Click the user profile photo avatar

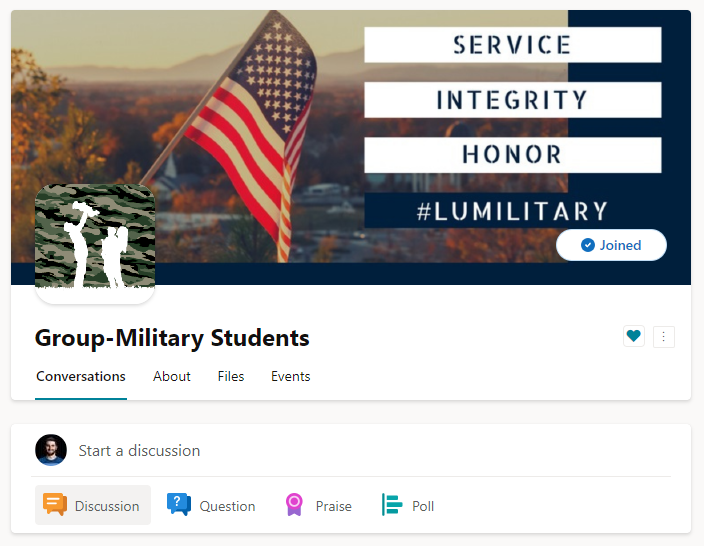51,450
